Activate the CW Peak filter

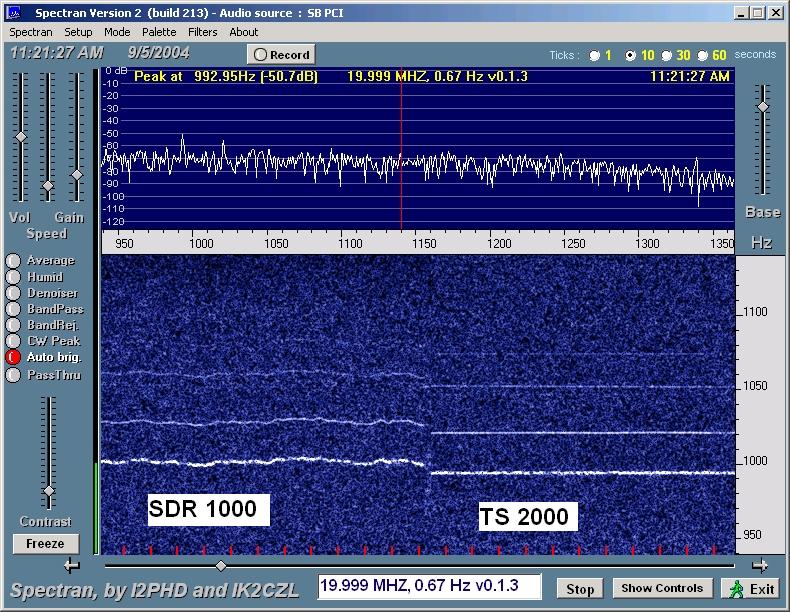pos(13,341)
